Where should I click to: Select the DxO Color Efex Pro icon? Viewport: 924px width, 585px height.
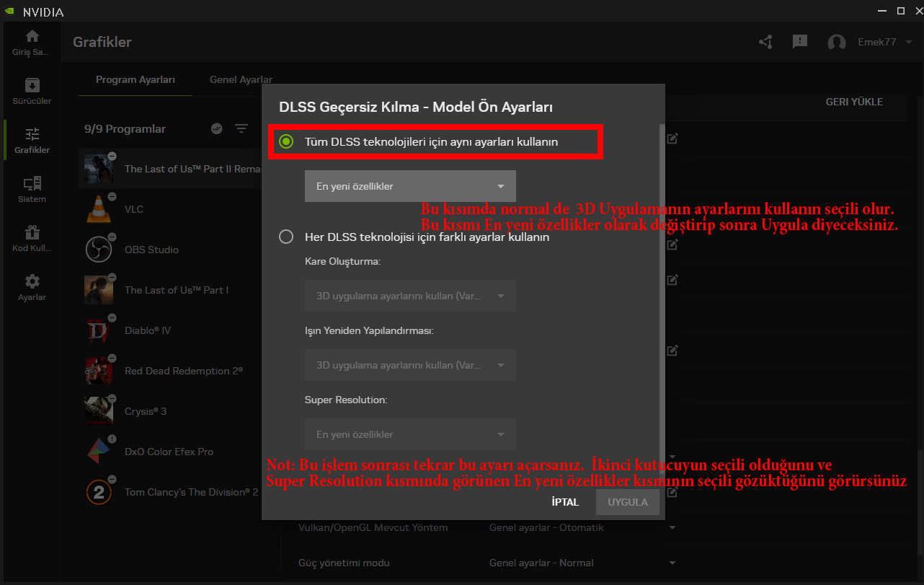coord(98,452)
